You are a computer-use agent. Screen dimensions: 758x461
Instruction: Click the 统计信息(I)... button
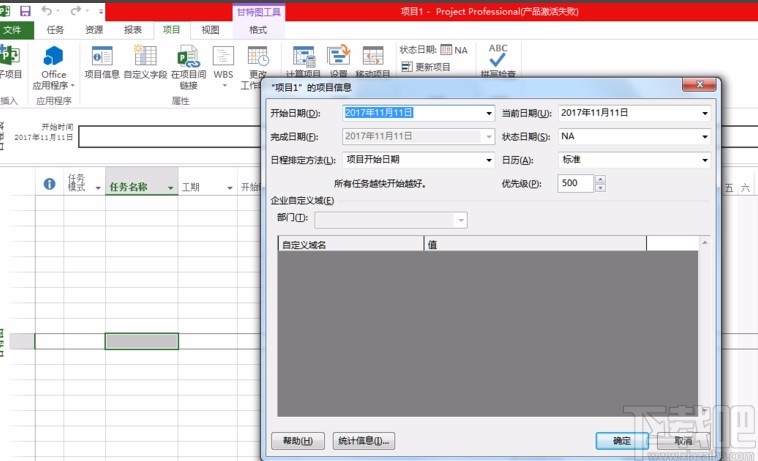(x=364, y=441)
